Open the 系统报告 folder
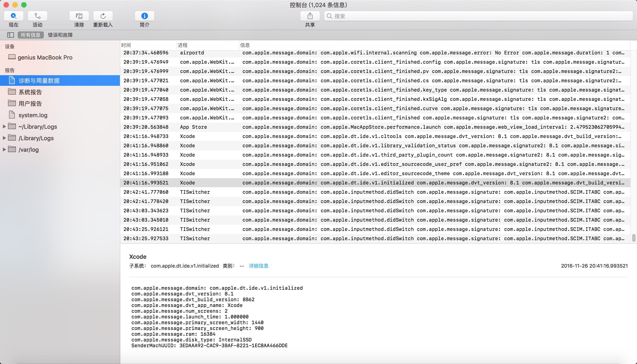Image resolution: width=637 pixels, height=364 pixels. [60, 92]
